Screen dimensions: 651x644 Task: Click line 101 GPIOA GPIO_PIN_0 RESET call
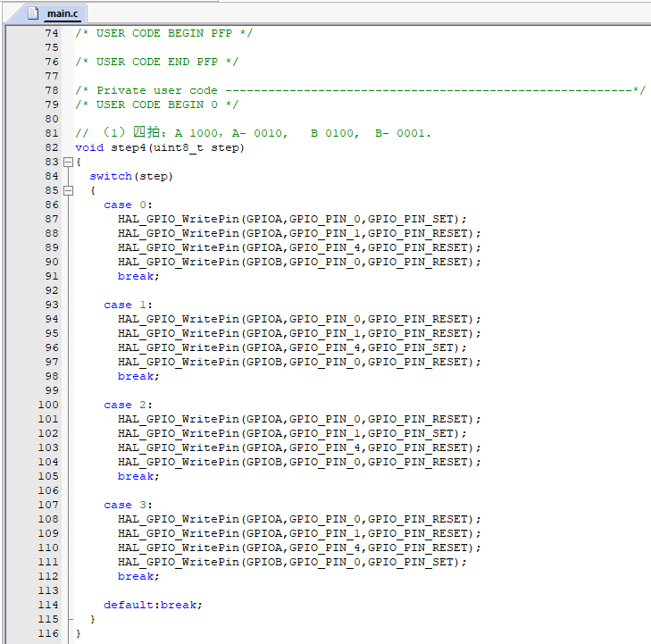click(x=299, y=420)
